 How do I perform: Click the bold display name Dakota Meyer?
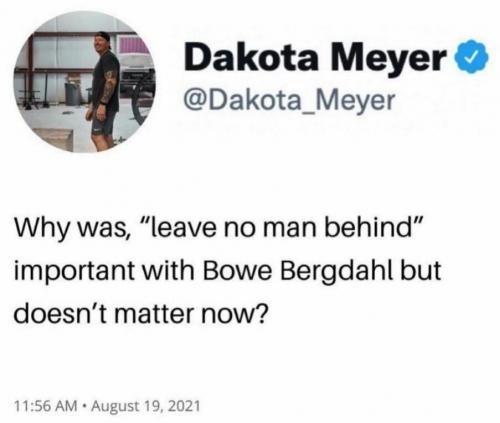tap(315, 57)
